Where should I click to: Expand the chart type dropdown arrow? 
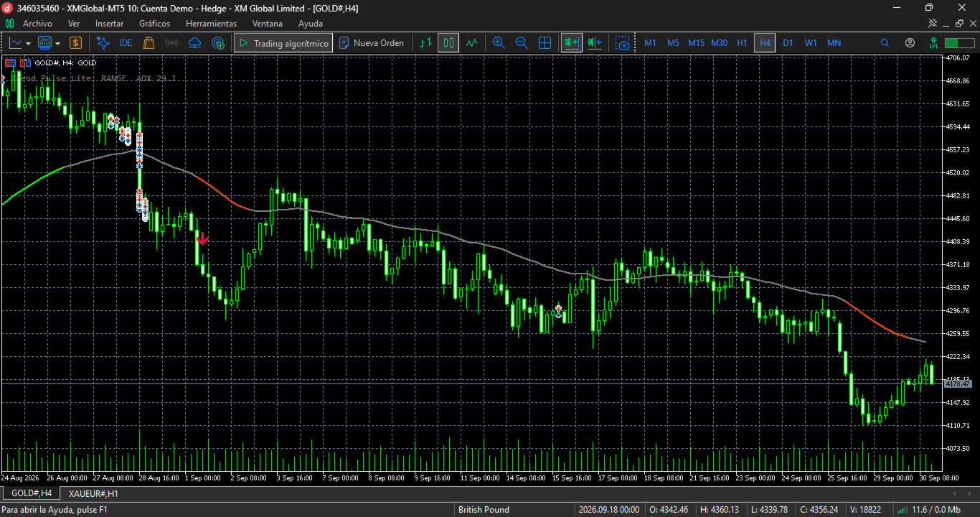pyautogui.click(x=29, y=43)
